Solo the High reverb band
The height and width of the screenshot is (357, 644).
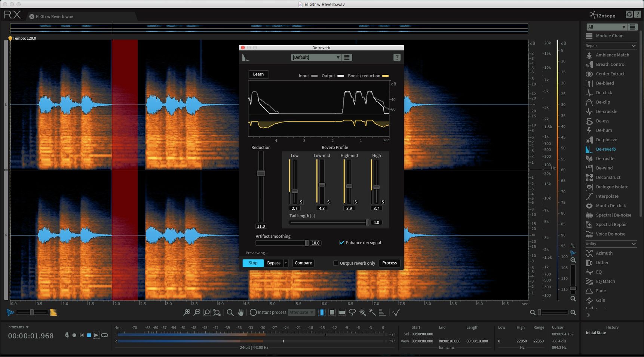click(383, 202)
